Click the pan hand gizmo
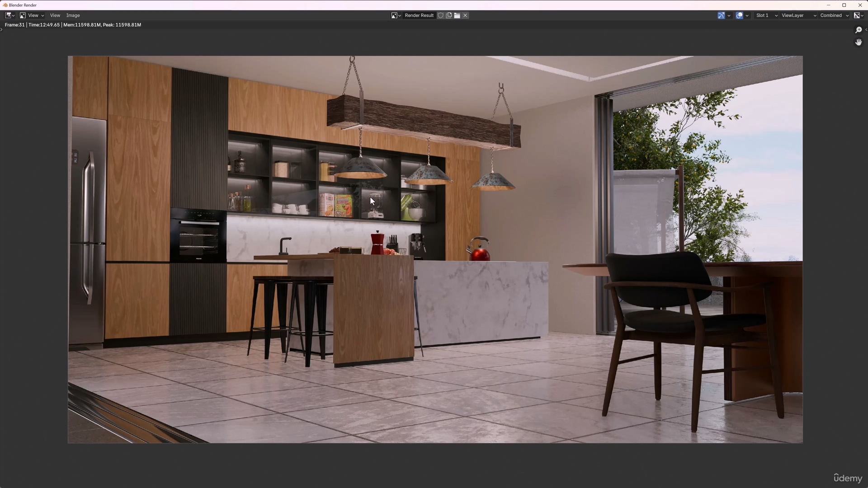This screenshot has width=868, height=488. coord(859,42)
